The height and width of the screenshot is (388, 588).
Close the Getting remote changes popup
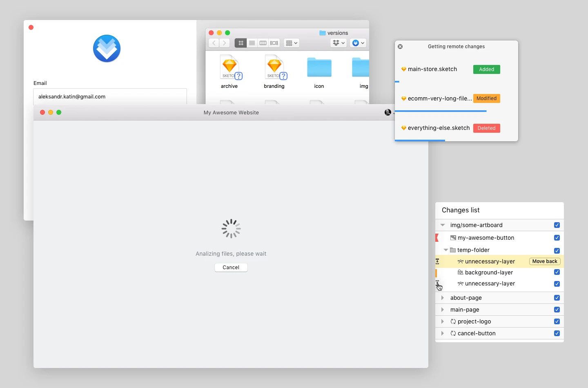(400, 47)
